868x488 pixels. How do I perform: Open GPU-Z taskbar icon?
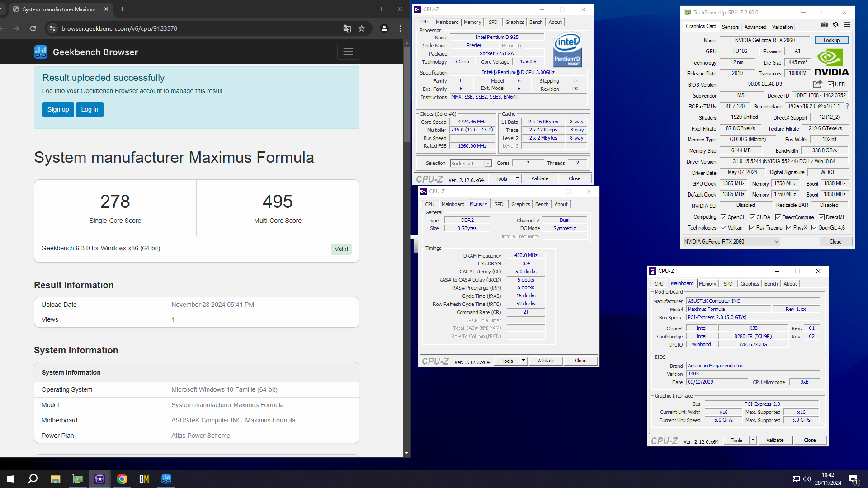pos(78,479)
